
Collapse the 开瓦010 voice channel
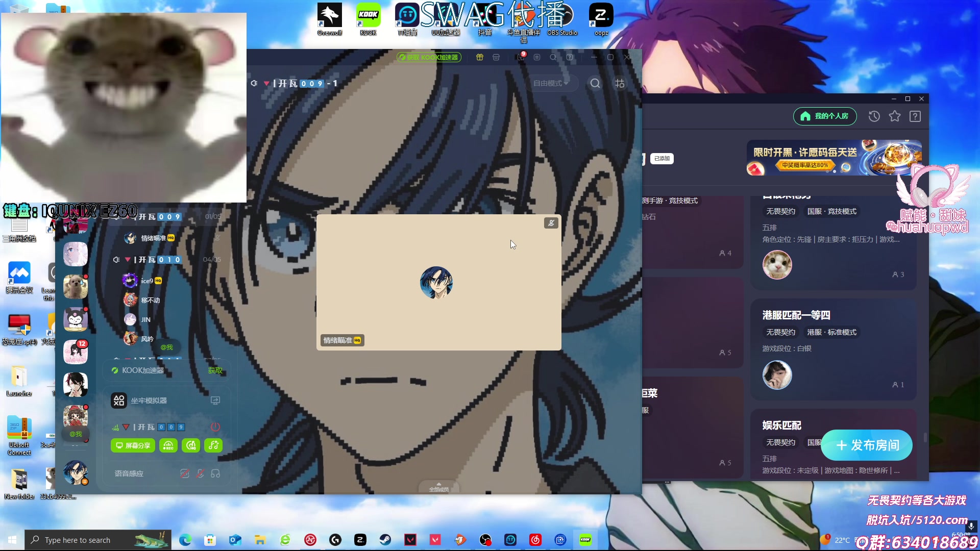point(128,260)
